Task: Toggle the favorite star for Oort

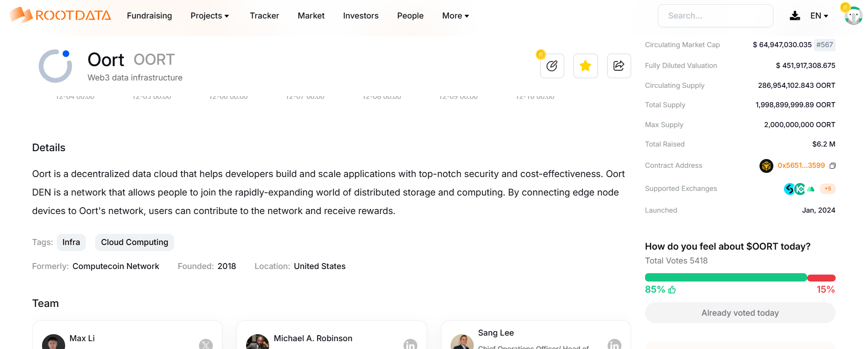Action: (x=585, y=66)
